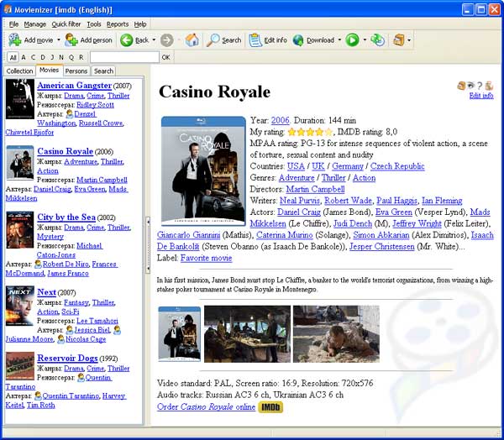
Task: Open the Quick filter menu
Action: coord(66,24)
